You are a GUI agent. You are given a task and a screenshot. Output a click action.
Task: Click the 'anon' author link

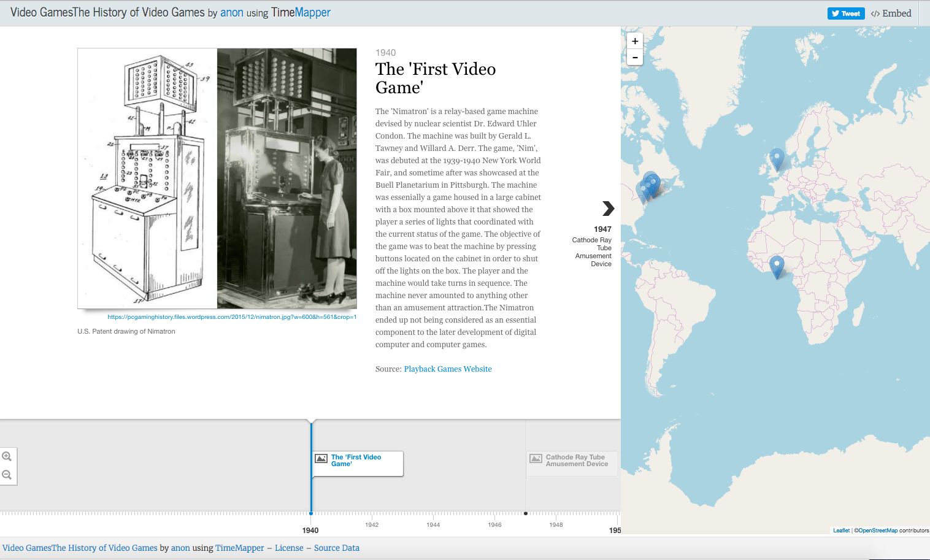pyautogui.click(x=231, y=12)
